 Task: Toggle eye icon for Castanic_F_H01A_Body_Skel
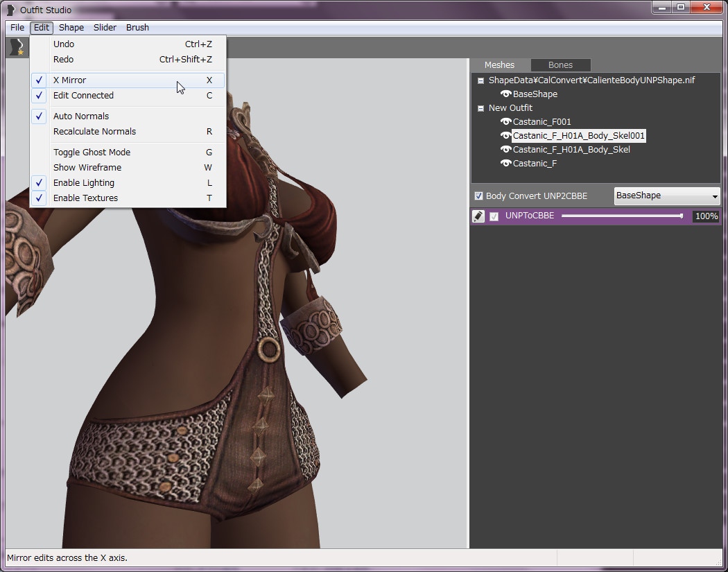tap(506, 150)
